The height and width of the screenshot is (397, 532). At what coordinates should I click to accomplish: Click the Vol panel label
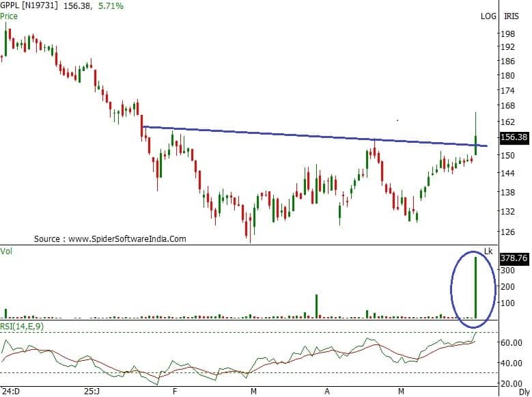[7, 251]
